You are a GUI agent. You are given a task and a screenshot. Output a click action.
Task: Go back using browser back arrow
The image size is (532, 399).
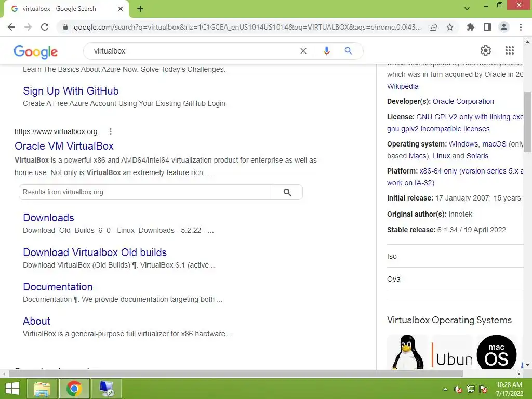(11, 27)
